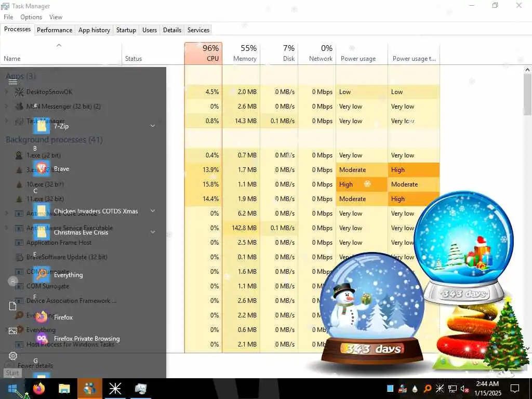Click the snowflake icon in system tray

coord(440,389)
